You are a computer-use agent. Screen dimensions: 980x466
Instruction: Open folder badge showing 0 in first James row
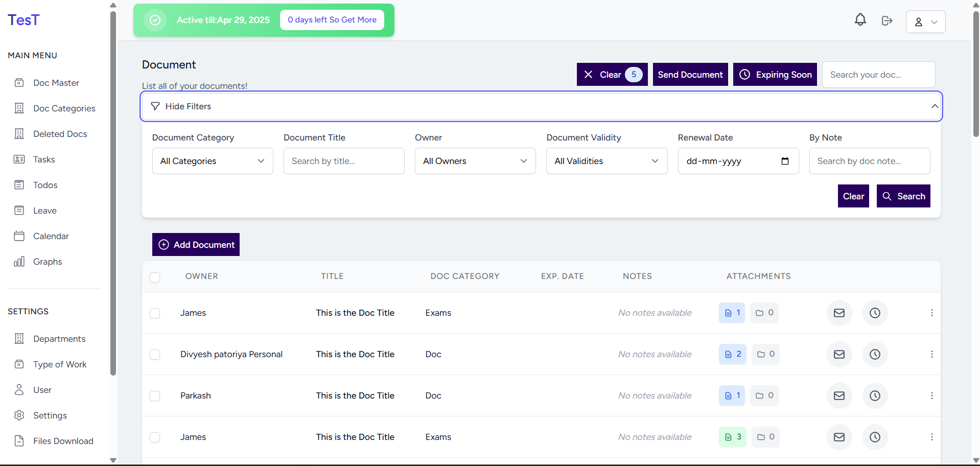pyautogui.click(x=764, y=313)
